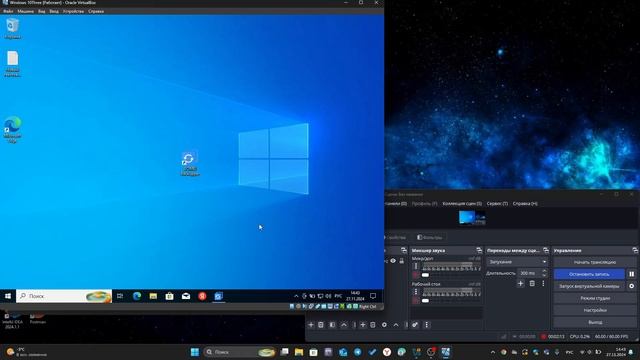Open Telegram from host taskbar
Screen dimensions: 640x360
tap(358, 352)
